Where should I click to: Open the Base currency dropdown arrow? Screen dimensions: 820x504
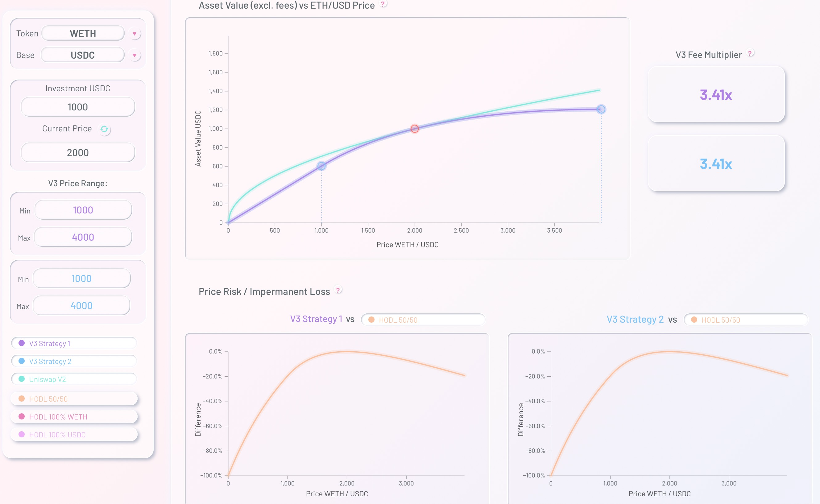pos(134,55)
